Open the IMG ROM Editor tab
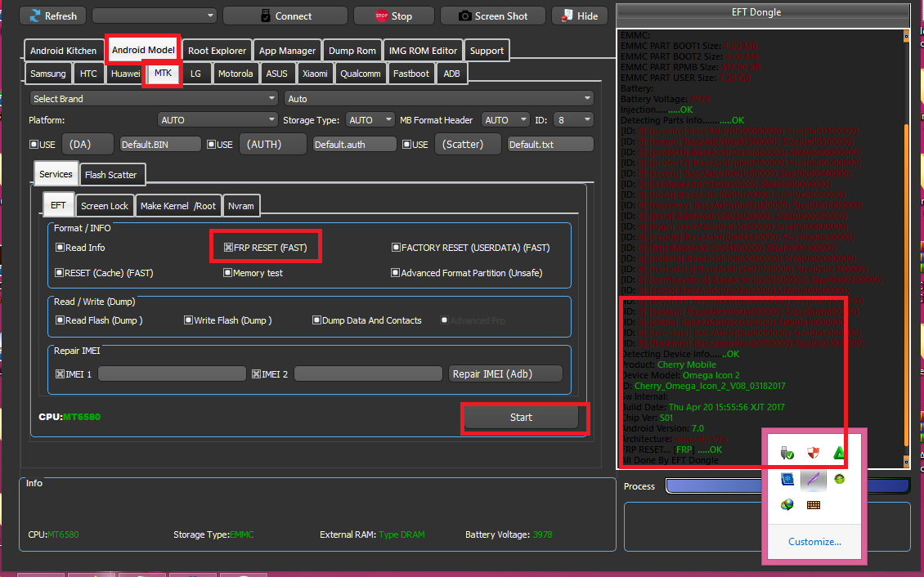This screenshot has height=577, width=924. [x=423, y=51]
